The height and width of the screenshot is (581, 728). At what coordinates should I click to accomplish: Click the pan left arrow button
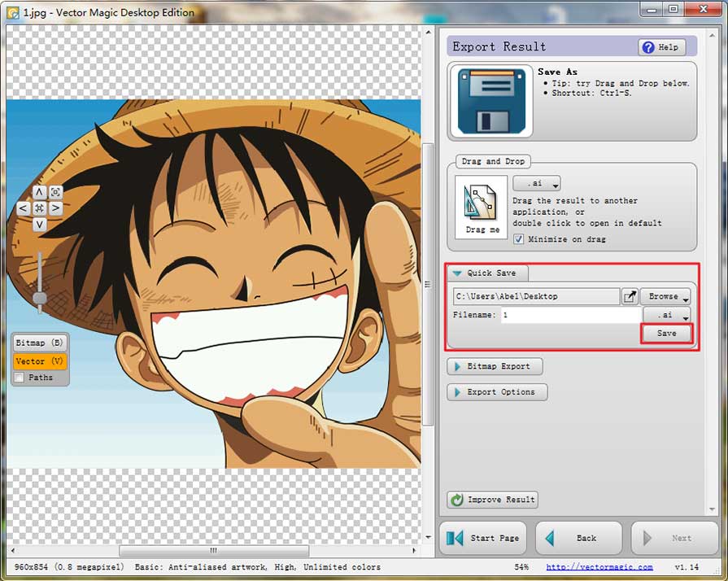pos(23,208)
